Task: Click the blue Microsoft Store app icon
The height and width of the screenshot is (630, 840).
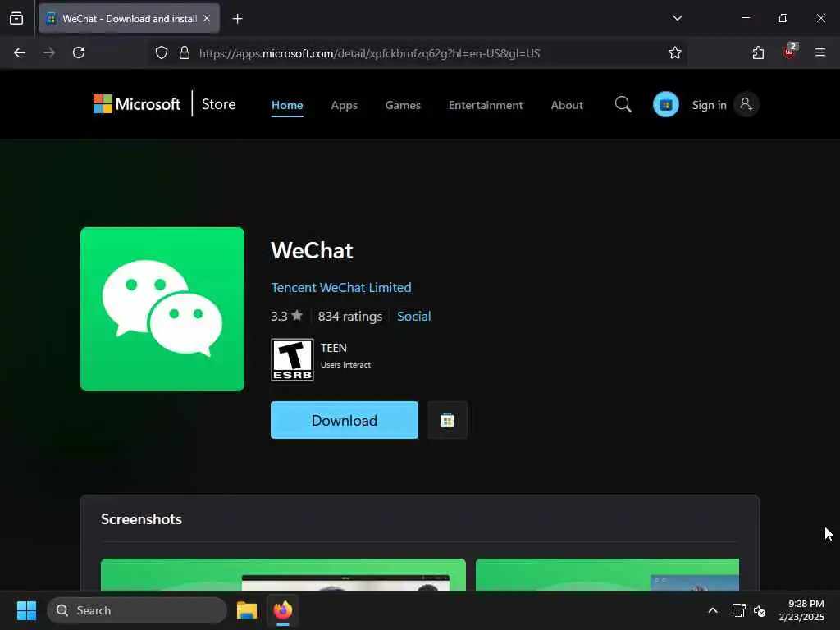Action: 666,104
